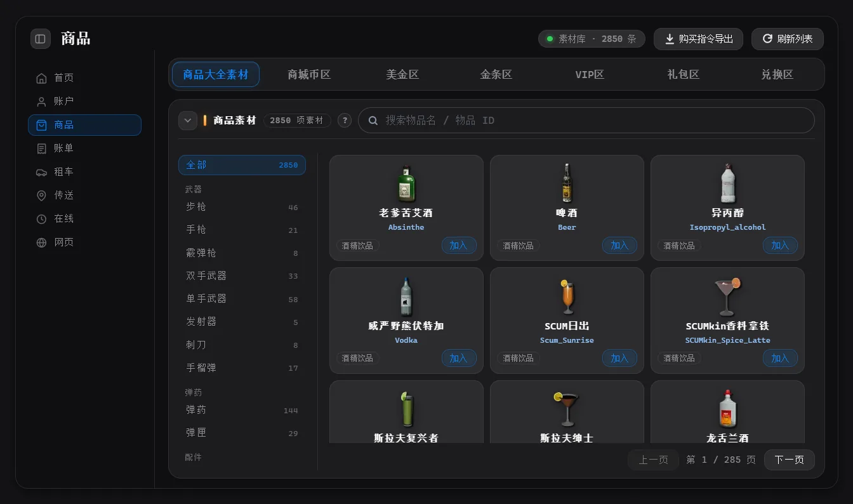Click the Vodka bottle image
Screen dimensions: 853x504
406,297
